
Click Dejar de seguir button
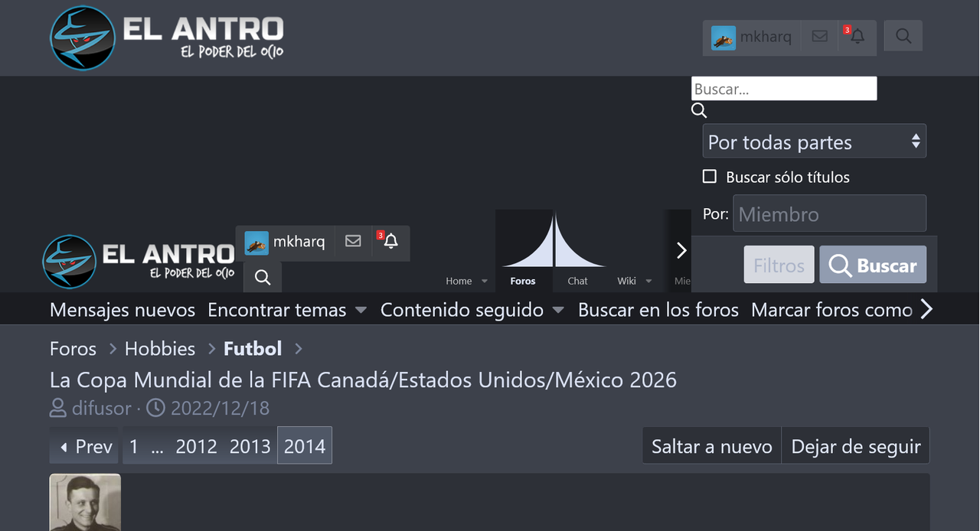pos(856,446)
